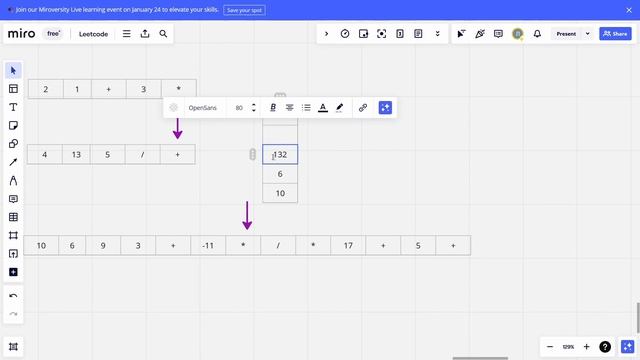Open the user avatar menu
The width and height of the screenshot is (640, 360).
pyautogui.click(x=518, y=34)
